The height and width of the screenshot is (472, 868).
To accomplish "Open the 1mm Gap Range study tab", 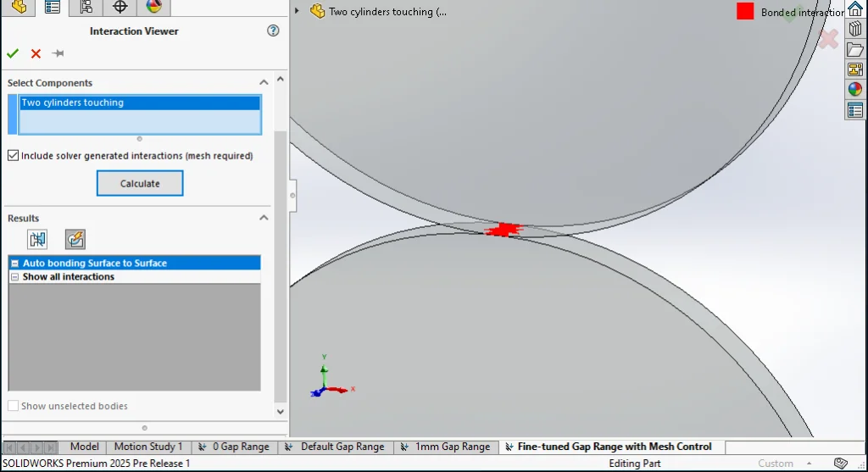I will [x=446, y=447].
